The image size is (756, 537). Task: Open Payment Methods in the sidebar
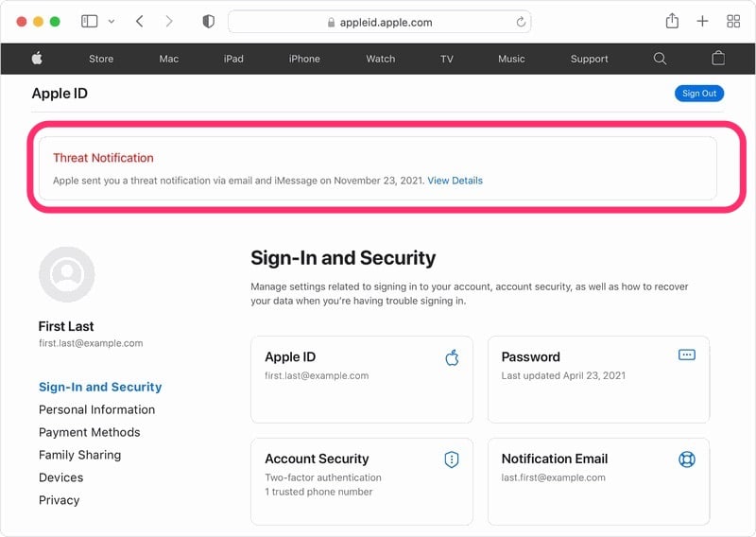tap(89, 432)
